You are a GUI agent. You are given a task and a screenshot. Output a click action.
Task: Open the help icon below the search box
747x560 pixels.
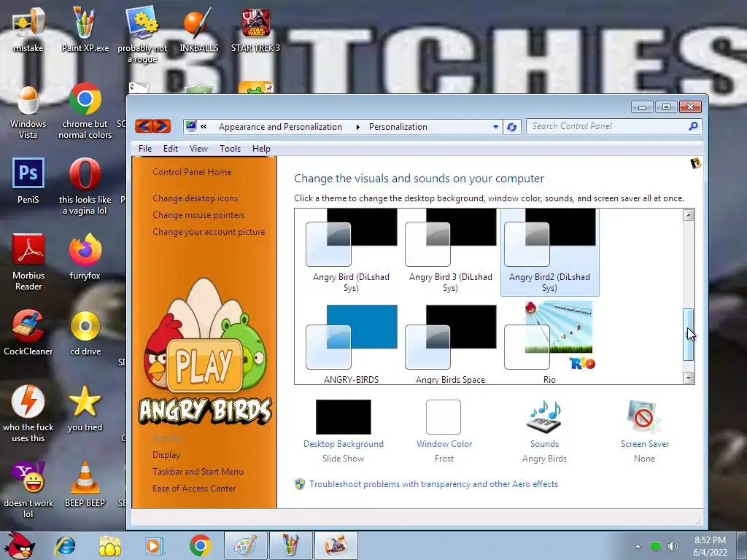695,163
